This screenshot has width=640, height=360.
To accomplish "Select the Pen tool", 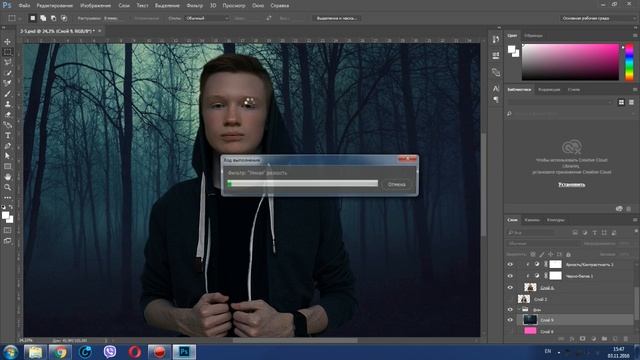I will (x=7, y=146).
